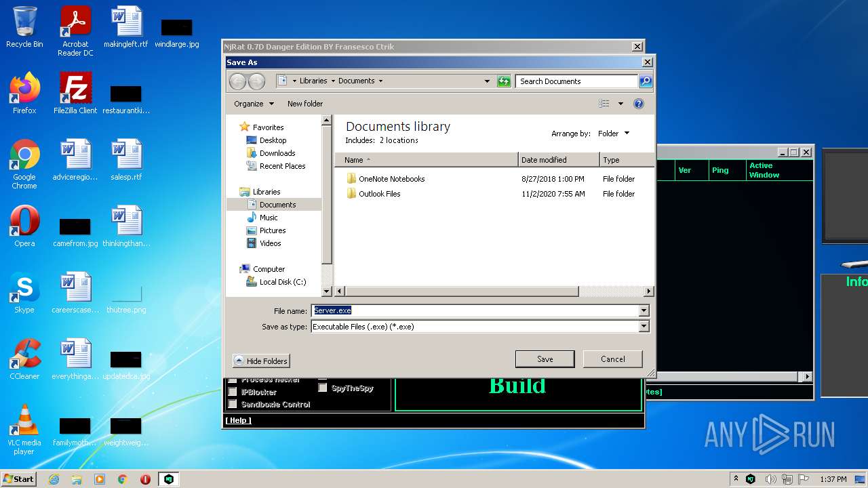Sort by the Name column header
Screen dimensions: 868x488
pos(427,160)
